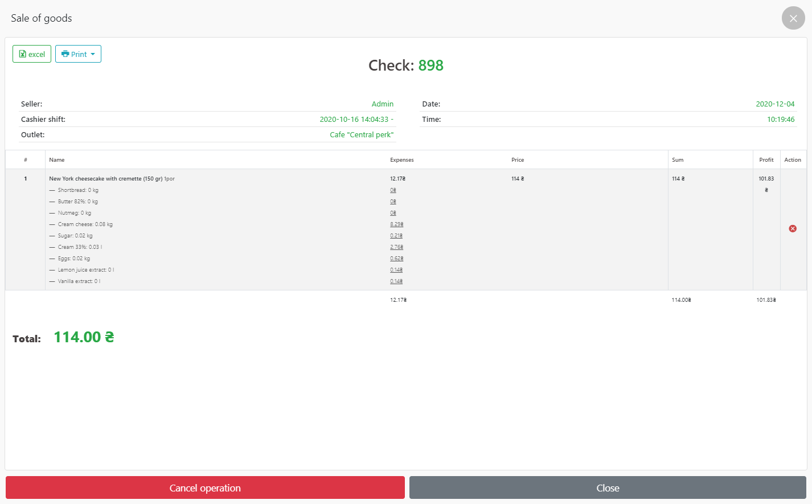Select the New York cheesecake item name
This screenshot has height=504, width=812.
point(105,179)
